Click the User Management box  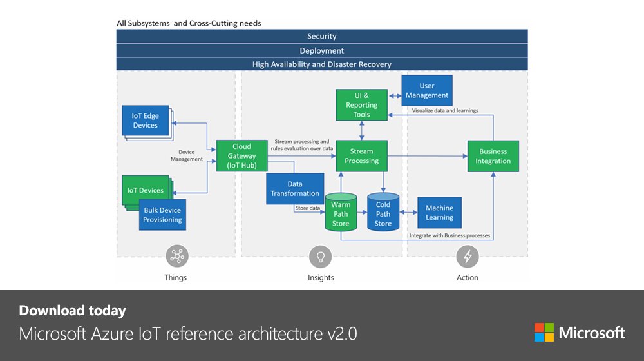point(427,90)
